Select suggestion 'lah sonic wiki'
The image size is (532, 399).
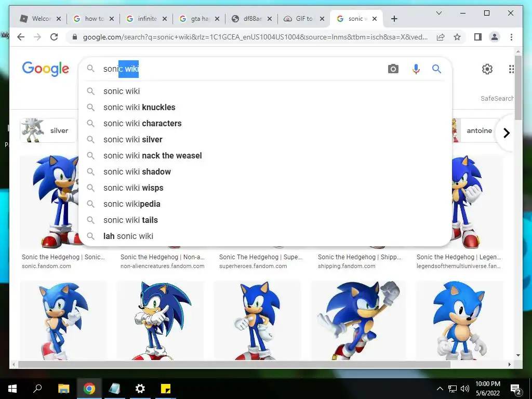[x=265, y=236]
